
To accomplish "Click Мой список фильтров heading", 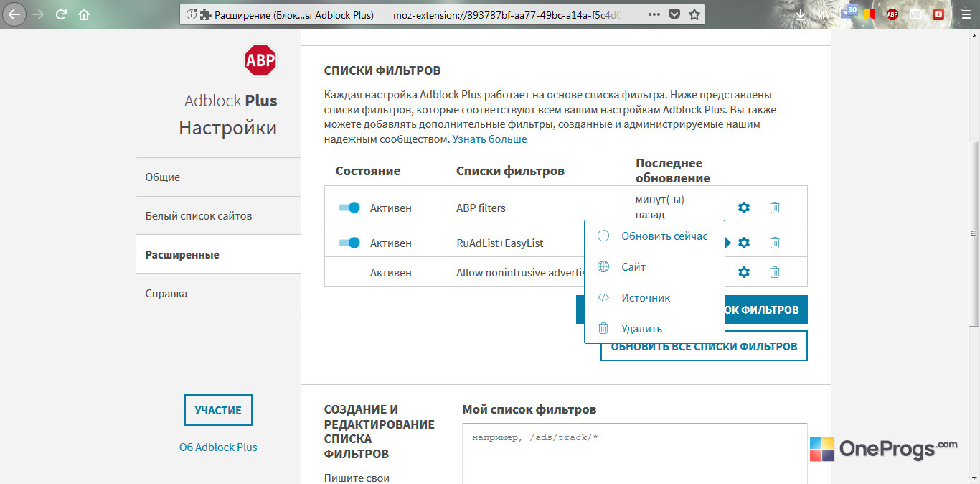I will pos(529,409).
